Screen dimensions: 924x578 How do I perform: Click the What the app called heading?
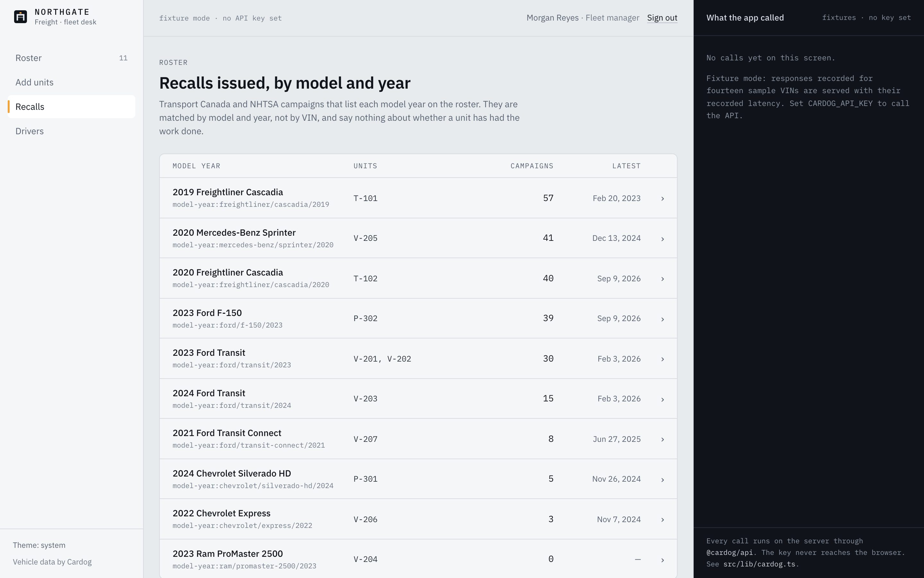tap(745, 18)
